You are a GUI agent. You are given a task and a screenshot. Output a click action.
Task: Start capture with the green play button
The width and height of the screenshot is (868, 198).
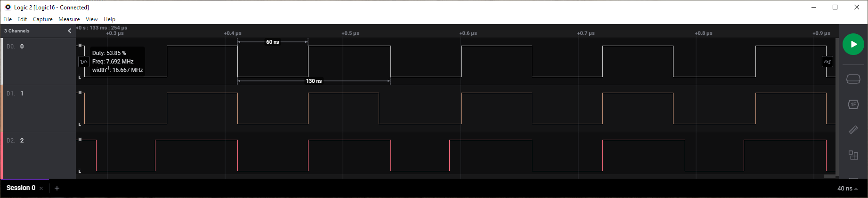click(x=853, y=44)
